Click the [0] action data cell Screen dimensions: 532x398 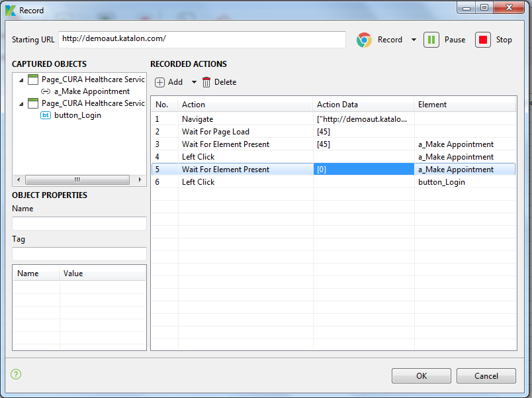pos(363,170)
